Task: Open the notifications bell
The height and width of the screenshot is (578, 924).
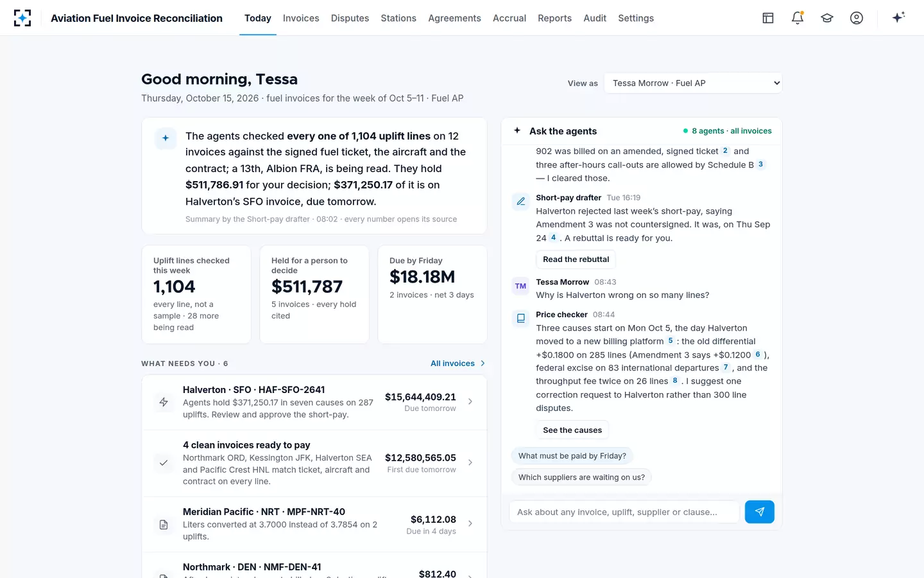Action: tap(798, 18)
